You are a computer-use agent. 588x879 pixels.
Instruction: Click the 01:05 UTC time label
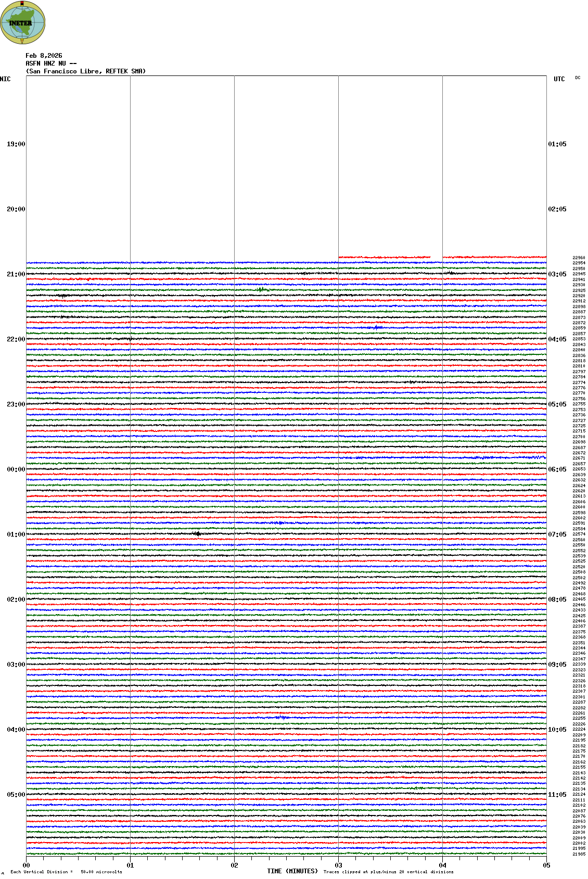(557, 144)
